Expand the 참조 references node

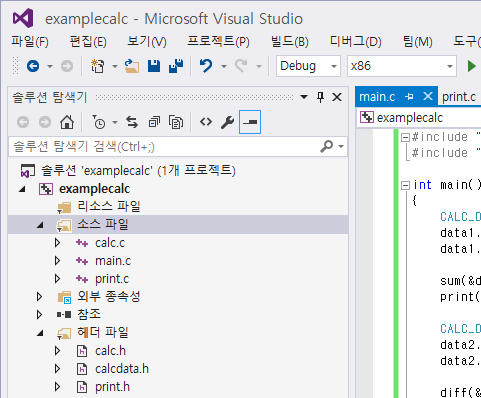(39, 314)
